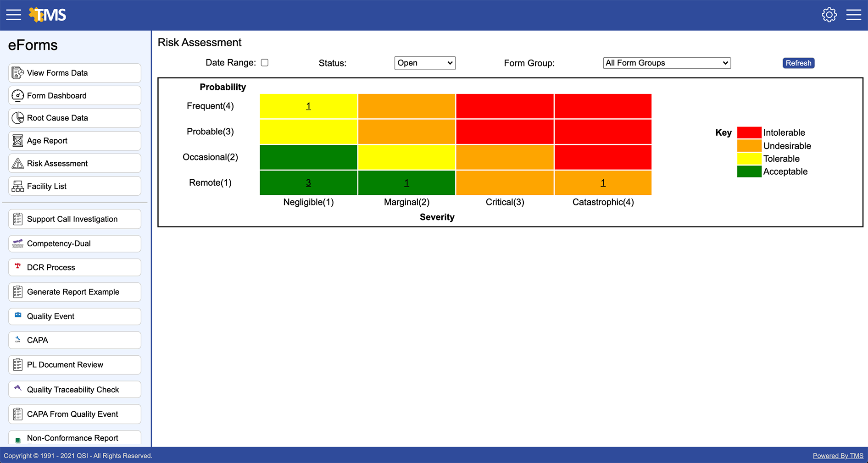The width and height of the screenshot is (868, 463).
Task: Expand the All Form Groups dropdown
Action: pyautogui.click(x=666, y=63)
